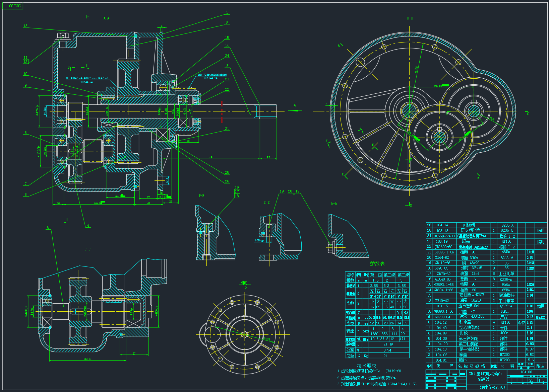
Task: Click the A-A section view label
Action: point(106,18)
